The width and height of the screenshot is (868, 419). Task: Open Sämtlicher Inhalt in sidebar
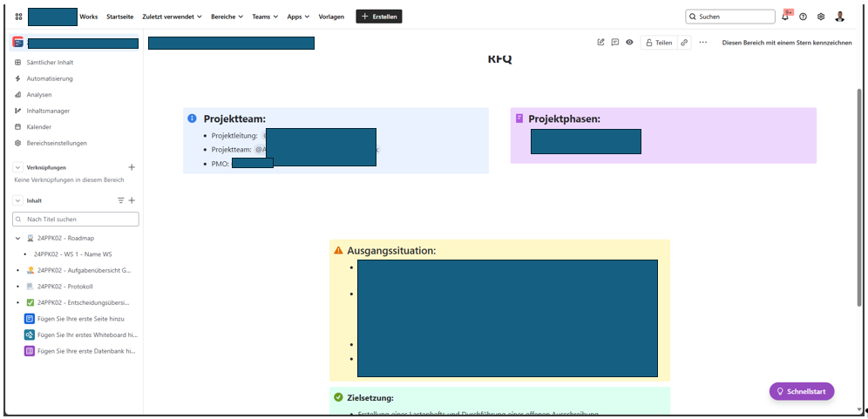click(50, 63)
